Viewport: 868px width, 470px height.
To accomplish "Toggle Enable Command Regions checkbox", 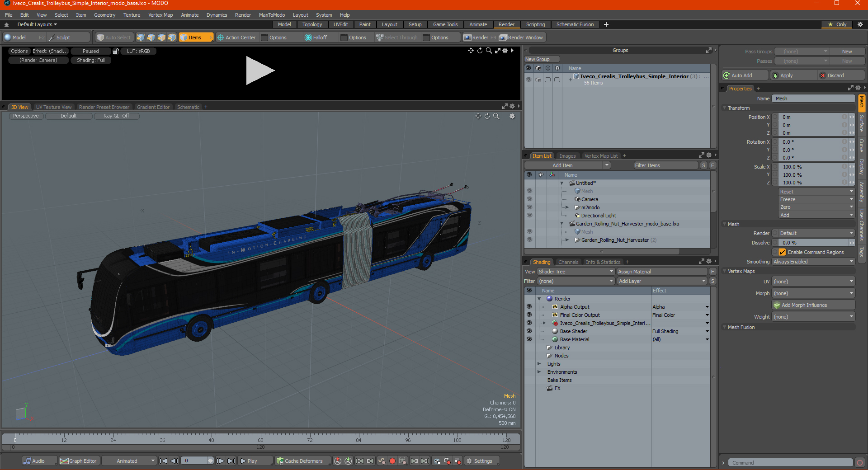I will (x=783, y=252).
